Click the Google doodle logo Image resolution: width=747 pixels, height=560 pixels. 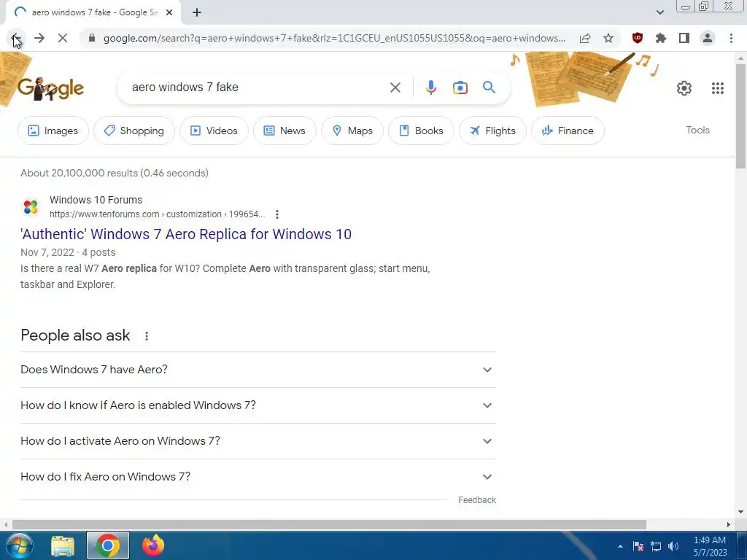click(x=50, y=88)
